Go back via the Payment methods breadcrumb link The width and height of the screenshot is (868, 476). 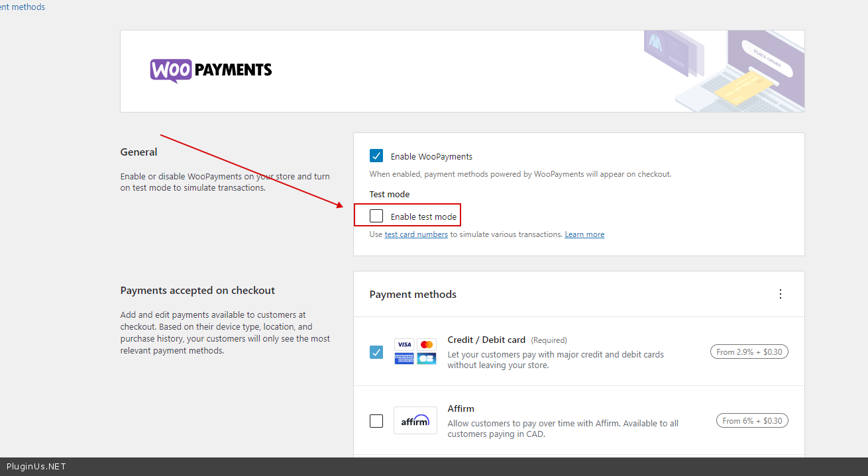[x=23, y=7]
